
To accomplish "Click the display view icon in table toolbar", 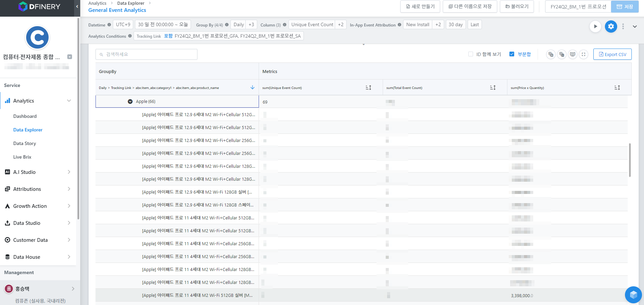I will point(573,54).
